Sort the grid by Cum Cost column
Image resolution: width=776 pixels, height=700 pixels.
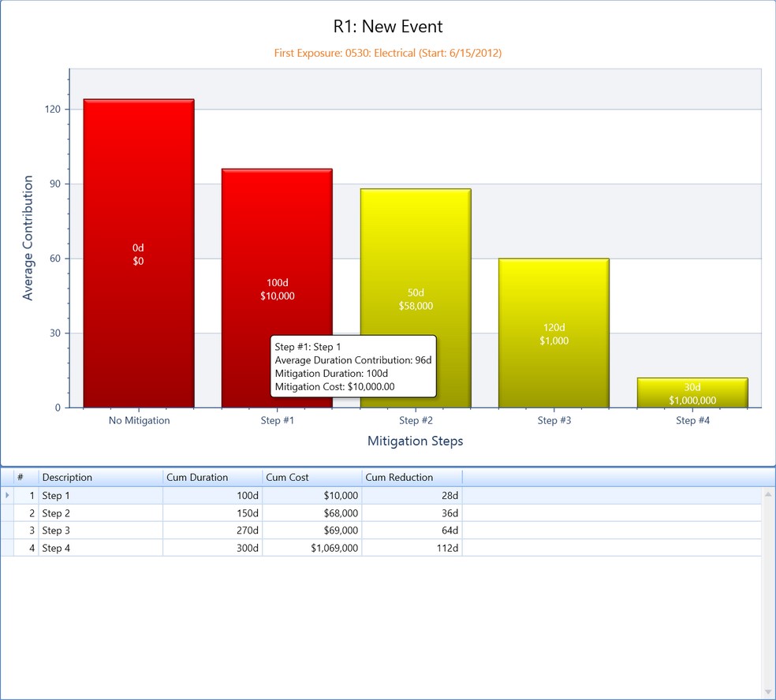[311, 477]
